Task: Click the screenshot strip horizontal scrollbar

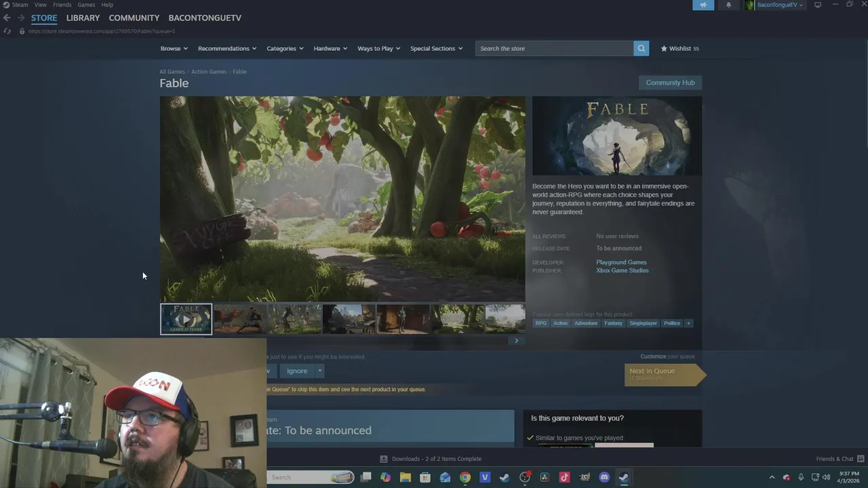Action: [342, 341]
